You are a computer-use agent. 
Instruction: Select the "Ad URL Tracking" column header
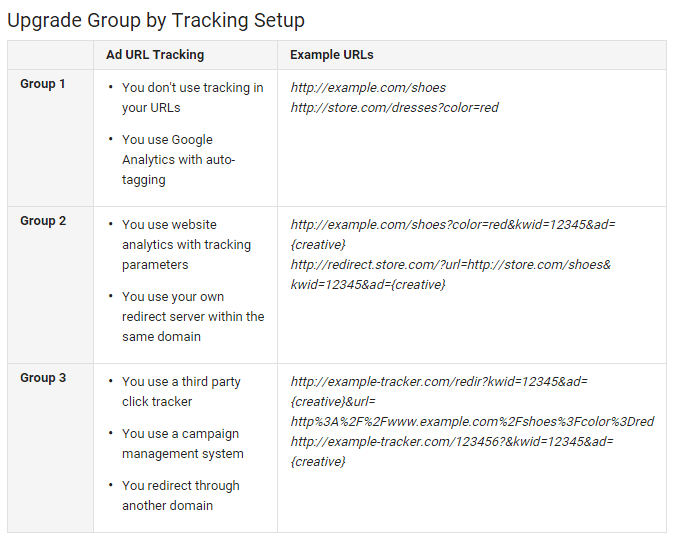(x=155, y=55)
